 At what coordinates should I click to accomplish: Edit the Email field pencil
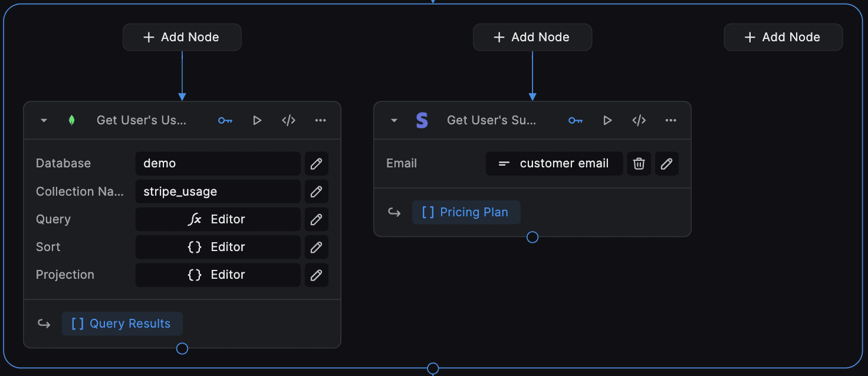(667, 164)
